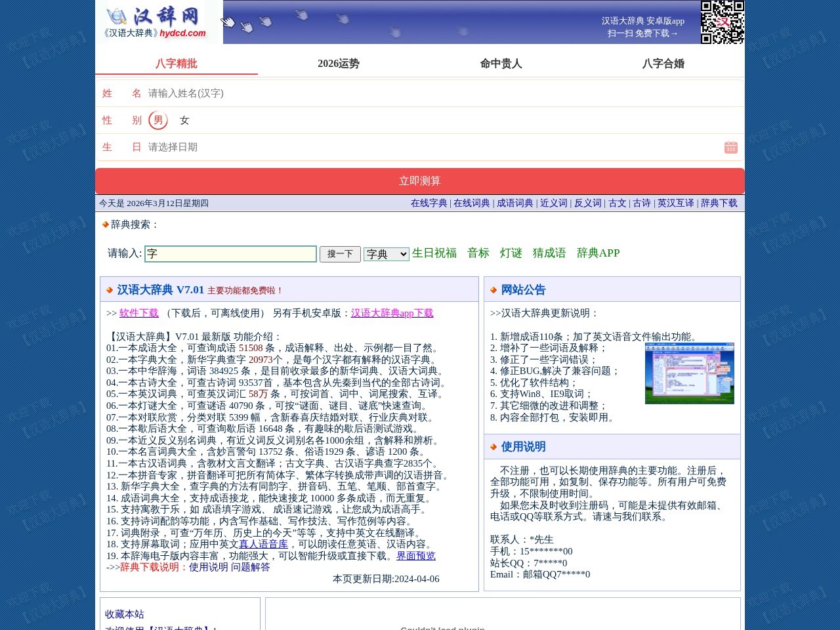Image resolution: width=840 pixels, height=630 pixels.
Task: Click the 猜成语 idiom guessing link
Action: 549,253
